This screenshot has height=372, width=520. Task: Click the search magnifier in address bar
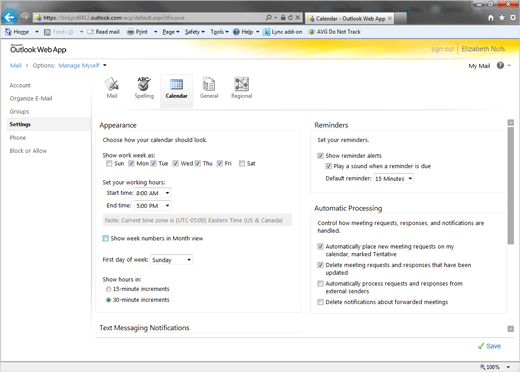point(269,17)
